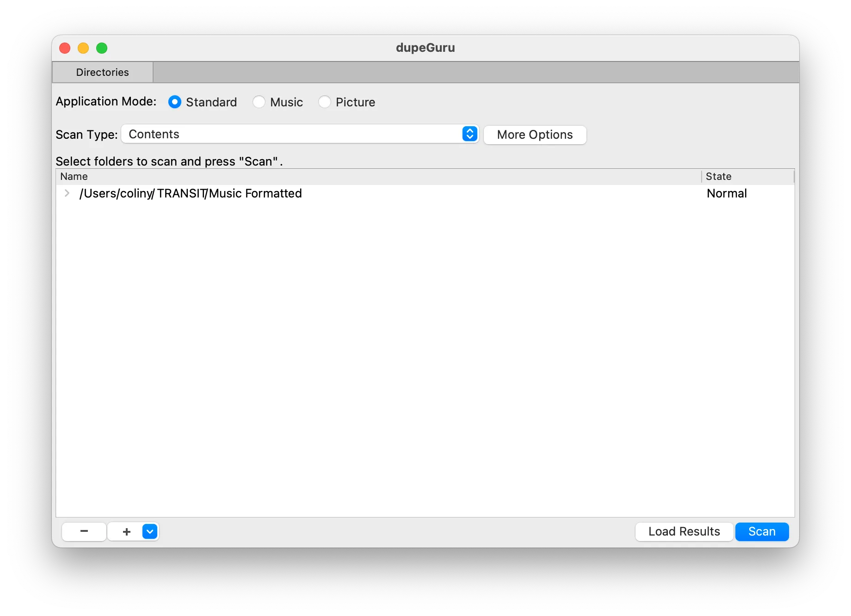Screen dimensions: 851x616
Task: Remove the selected folder with minus button
Action: pyautogui.click(x=84, y=531)
